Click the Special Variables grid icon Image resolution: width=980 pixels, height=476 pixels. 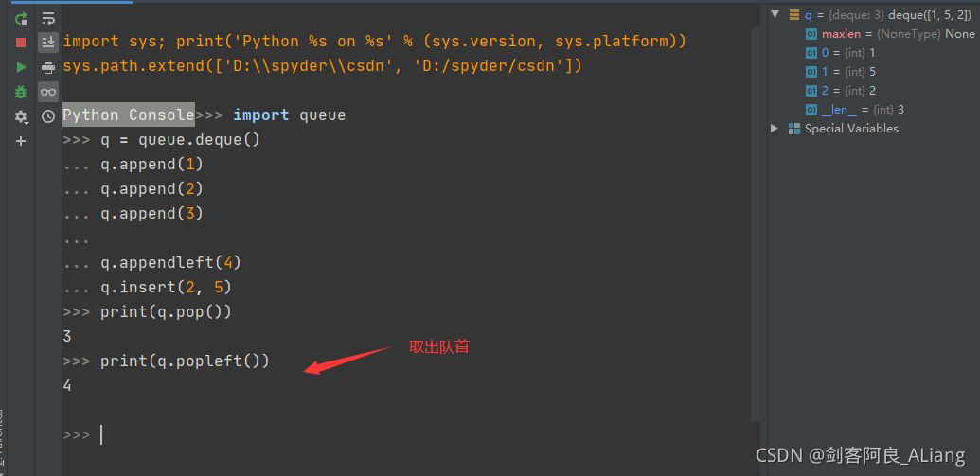[x=793, y=129]
